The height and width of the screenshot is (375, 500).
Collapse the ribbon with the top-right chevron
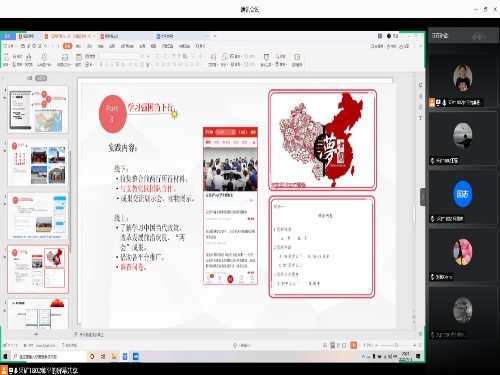click(x=421, y=46)
